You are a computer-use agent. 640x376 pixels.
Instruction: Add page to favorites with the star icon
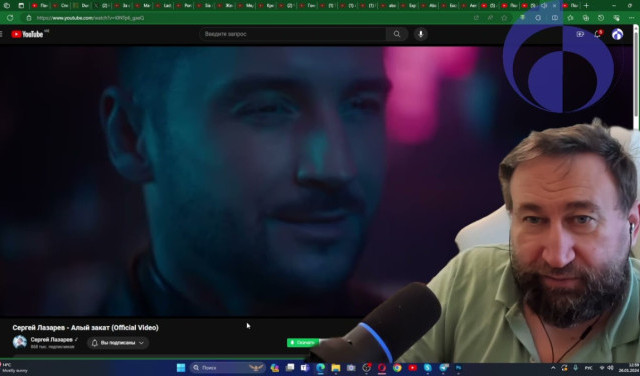coord(504,18)
